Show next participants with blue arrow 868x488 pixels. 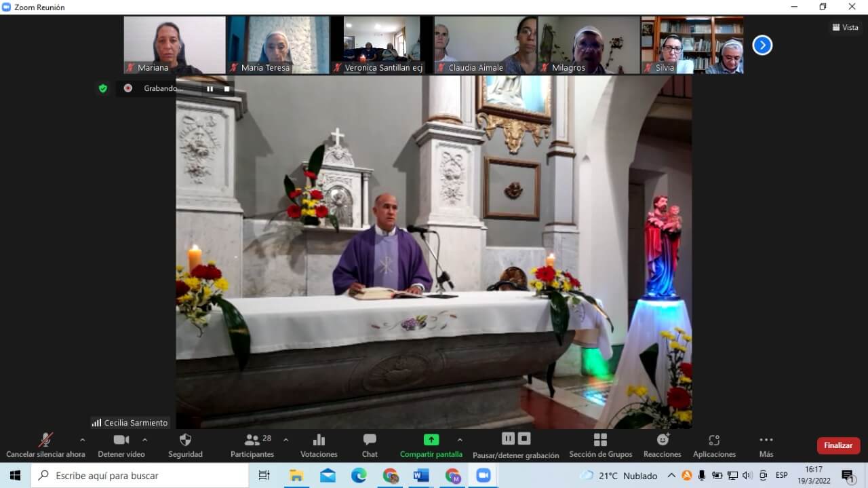tap(762, 45)
